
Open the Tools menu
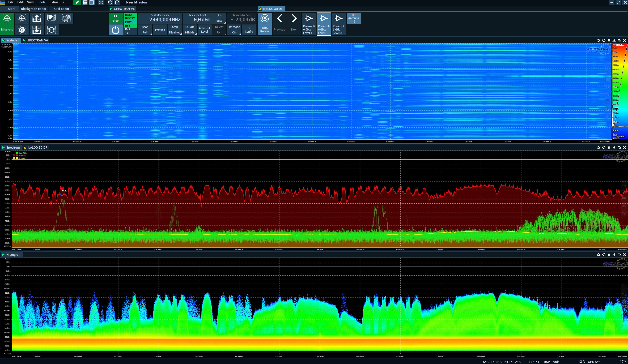[x=42, y=2]
